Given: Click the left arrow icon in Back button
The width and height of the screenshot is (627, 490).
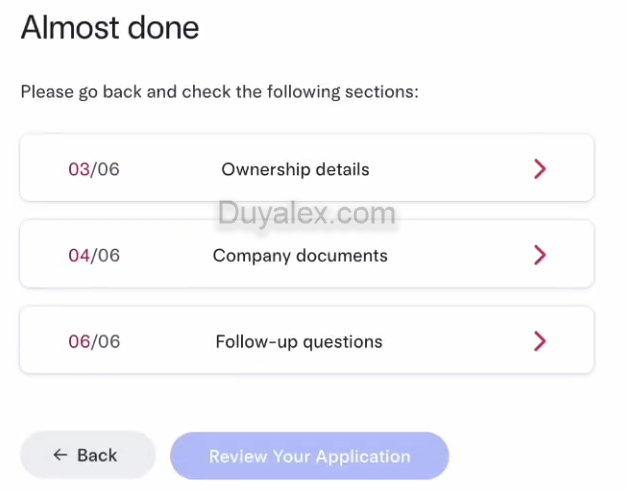Looking at the screenshot, I should pos(60,455).
